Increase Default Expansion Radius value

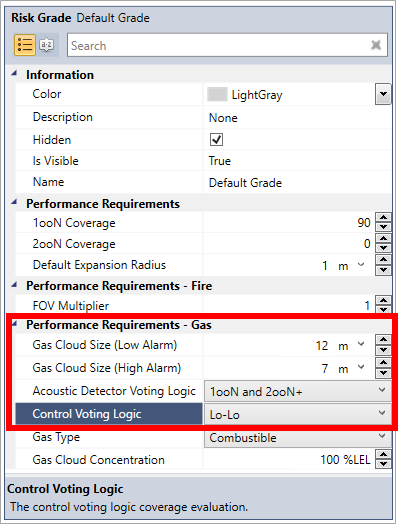click(x=383, y=260)
